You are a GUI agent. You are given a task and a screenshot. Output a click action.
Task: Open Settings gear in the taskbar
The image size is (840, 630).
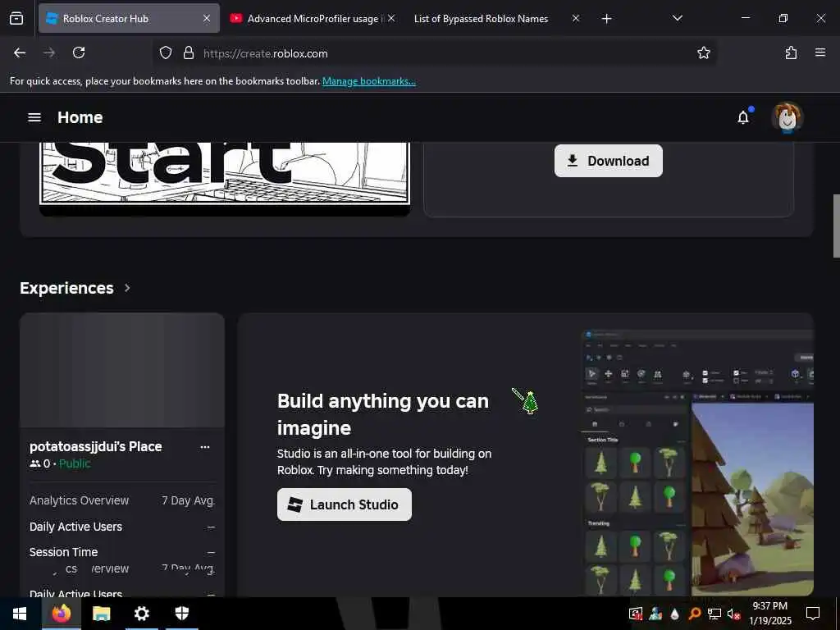point(141,614)
